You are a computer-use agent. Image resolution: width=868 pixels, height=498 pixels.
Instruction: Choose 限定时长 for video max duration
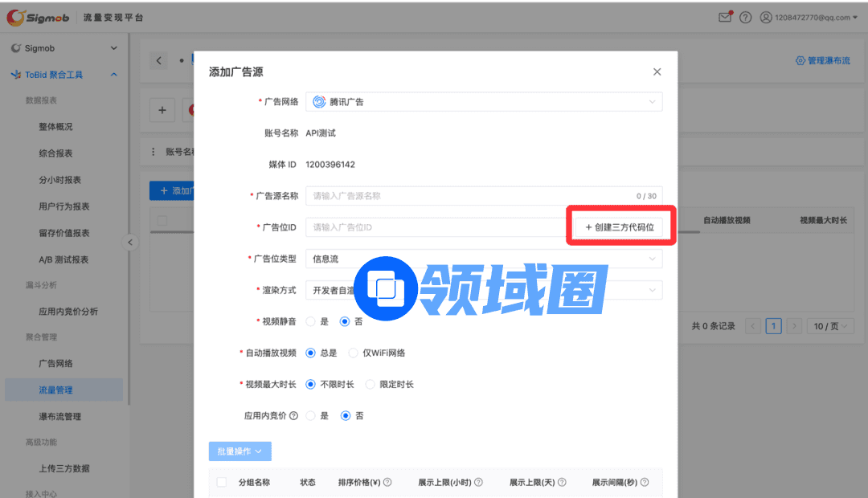click(x=371, y=385)
